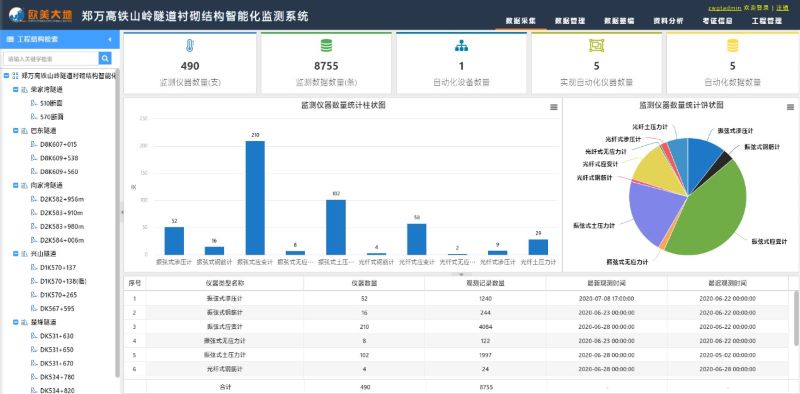This screenshot has width=800, height=394.
Task: Click the hierarchy network icon above 自动化设备数量
Action: click(x=461, y=46)
